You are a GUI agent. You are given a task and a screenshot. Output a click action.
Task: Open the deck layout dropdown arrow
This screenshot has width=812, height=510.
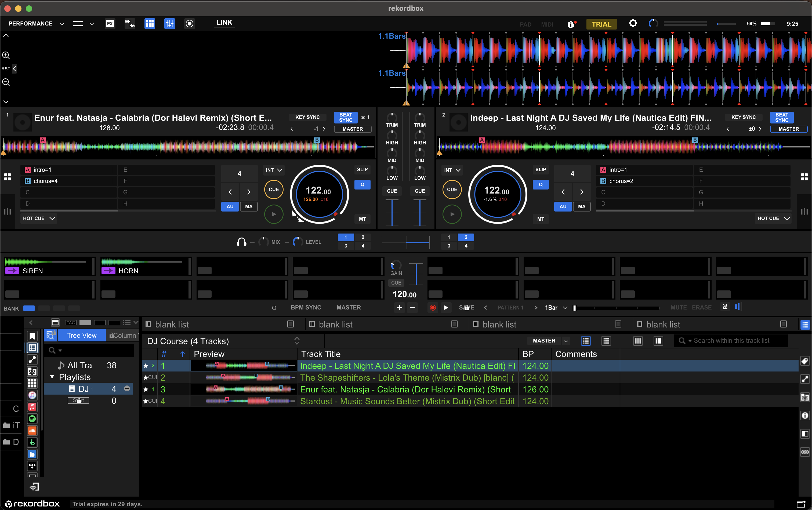91,24
